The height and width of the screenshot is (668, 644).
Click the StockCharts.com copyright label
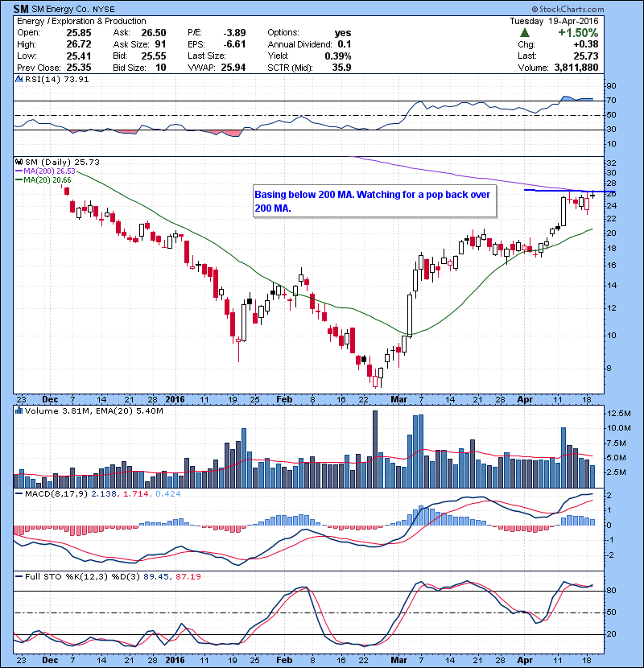(568, 9)
